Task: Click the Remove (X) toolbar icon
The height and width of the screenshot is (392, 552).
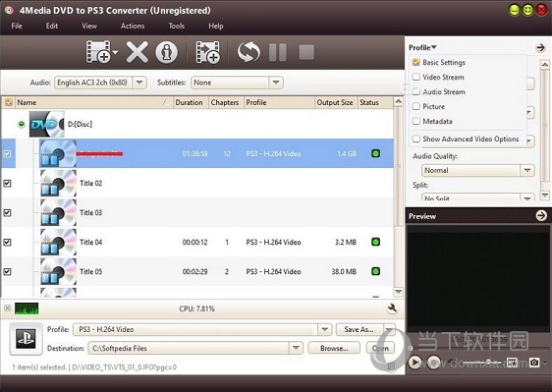Action: pyautogui.click(x=137, y=52)
